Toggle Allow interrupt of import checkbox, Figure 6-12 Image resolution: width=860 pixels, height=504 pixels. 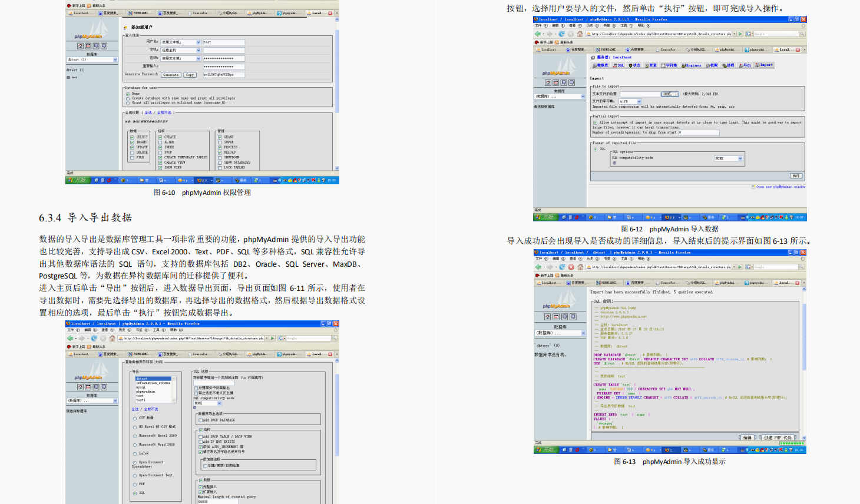tap(595, 122)
